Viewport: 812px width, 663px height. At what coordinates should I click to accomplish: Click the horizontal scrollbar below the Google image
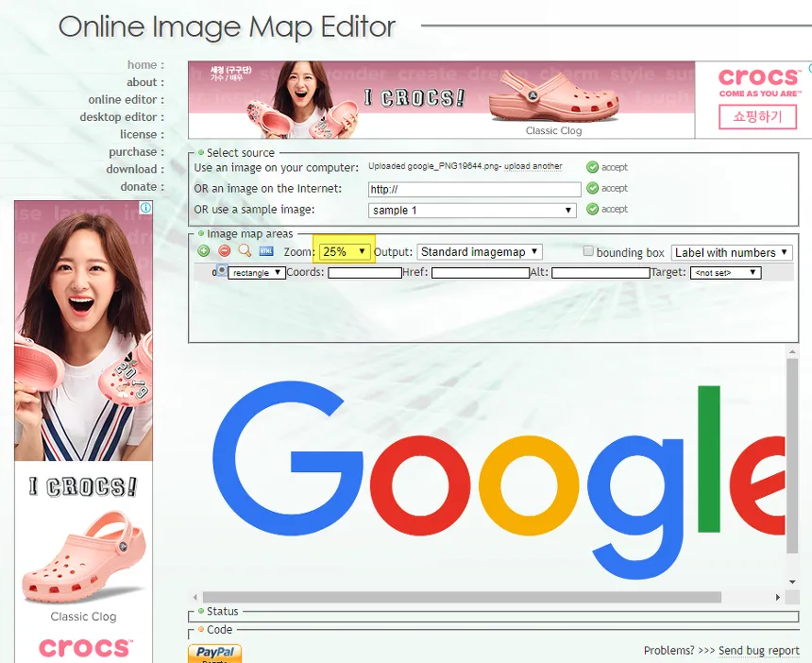[x=462, y=597]
